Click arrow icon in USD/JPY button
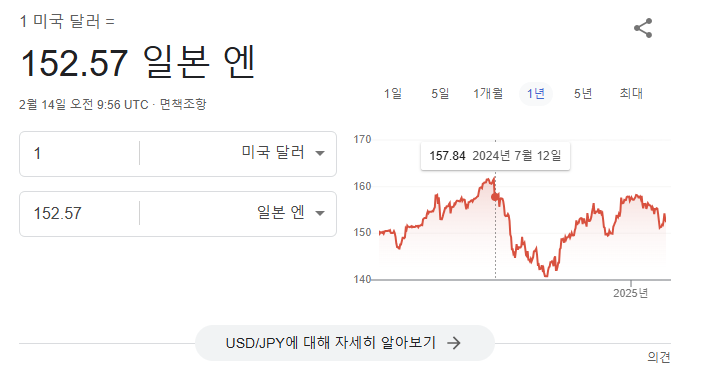The width and height of the screenshot is (721, 380). tap(454, 343)
